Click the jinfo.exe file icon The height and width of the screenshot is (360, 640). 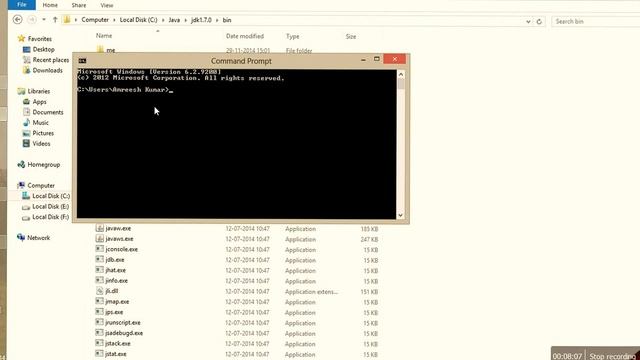pyautogui.click(x=99, y=280)
